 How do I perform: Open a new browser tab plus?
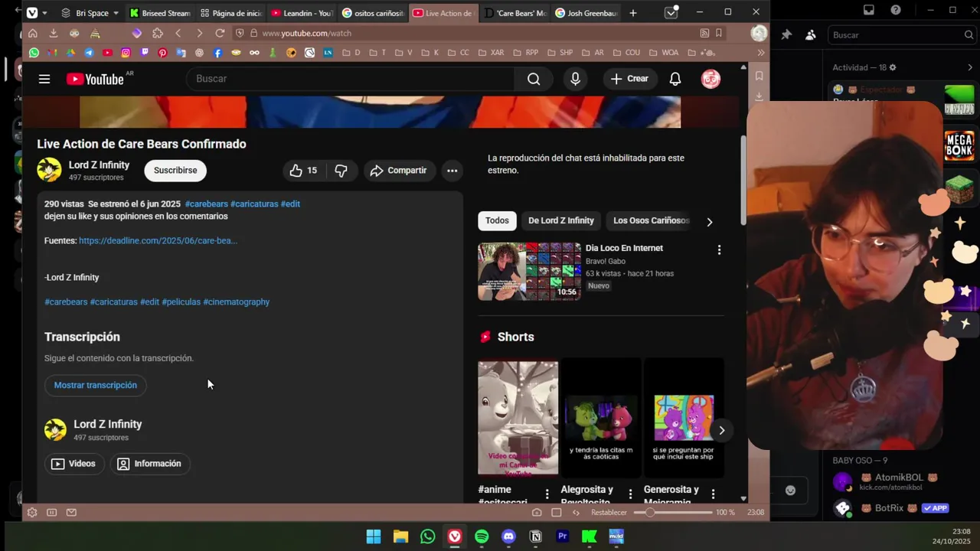(632, 13)
